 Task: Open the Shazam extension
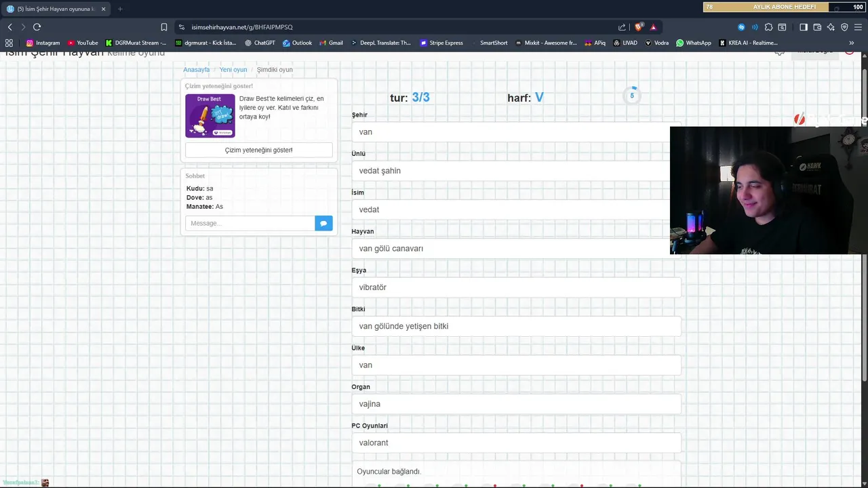coord(741,27)
